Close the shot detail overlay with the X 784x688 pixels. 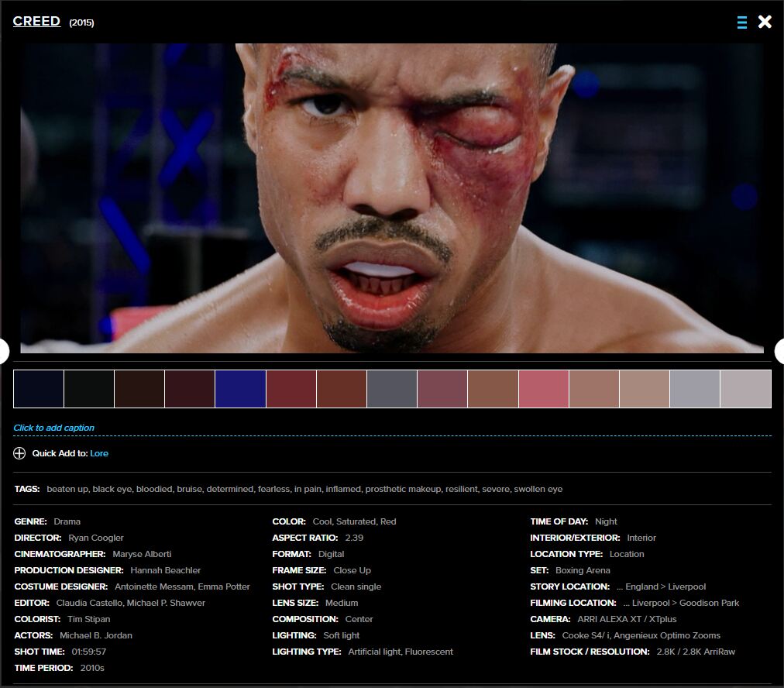(765, 22)
